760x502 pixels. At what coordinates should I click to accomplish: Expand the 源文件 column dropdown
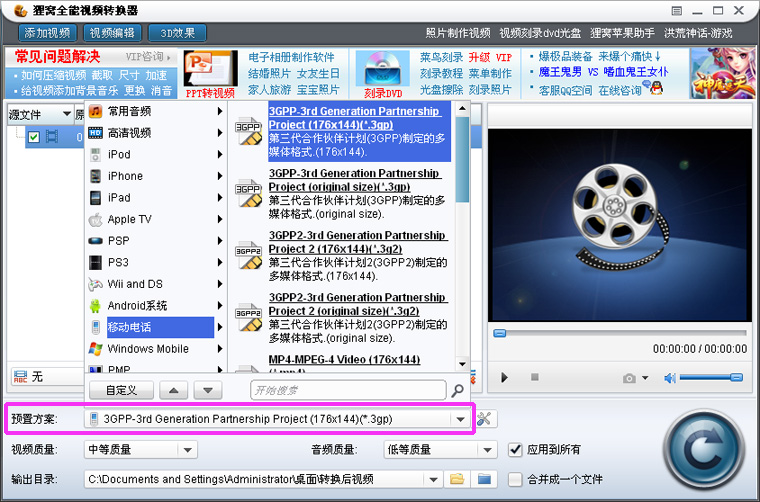pyautogui.click(x=66, y=114)
